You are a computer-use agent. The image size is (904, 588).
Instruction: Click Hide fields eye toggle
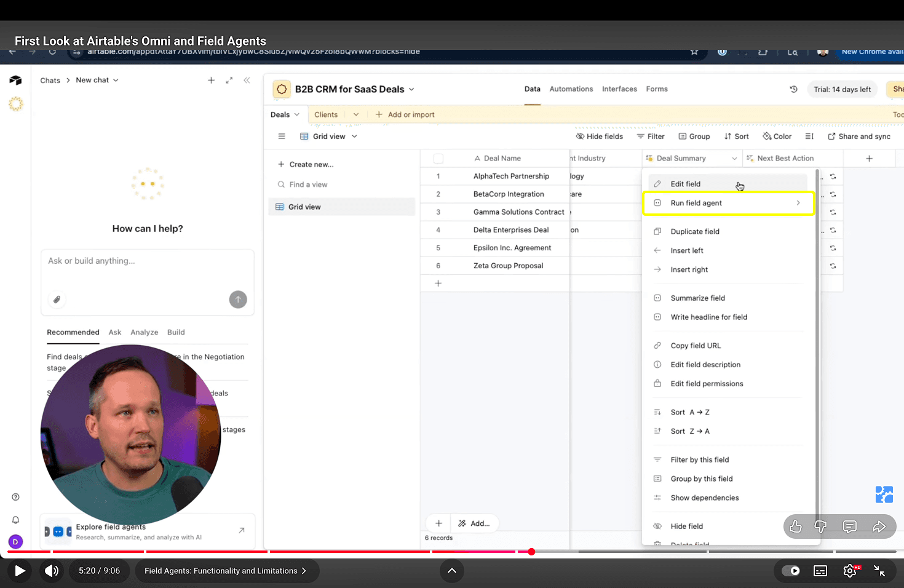click(599, 137)
